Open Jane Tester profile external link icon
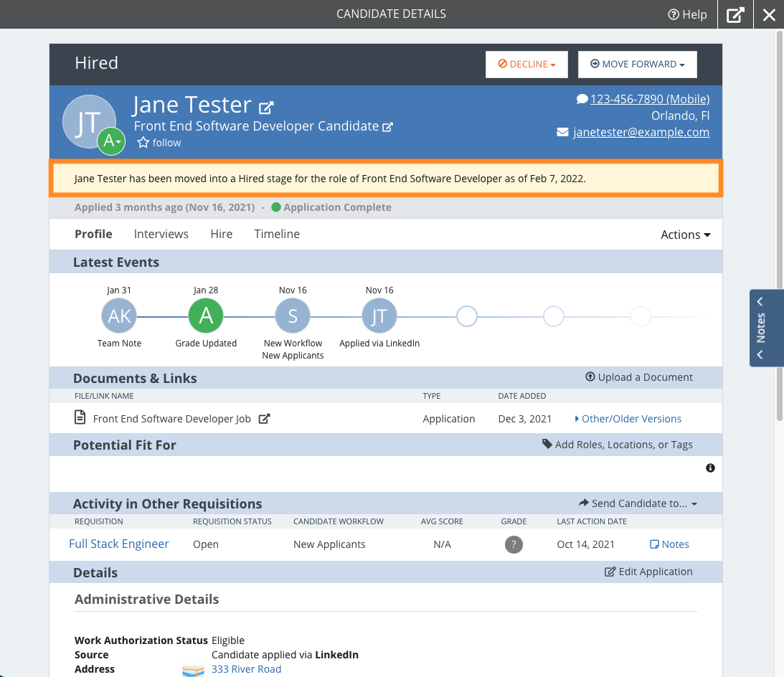The width and height of the screenshot is (784, 677). point(266,107)
